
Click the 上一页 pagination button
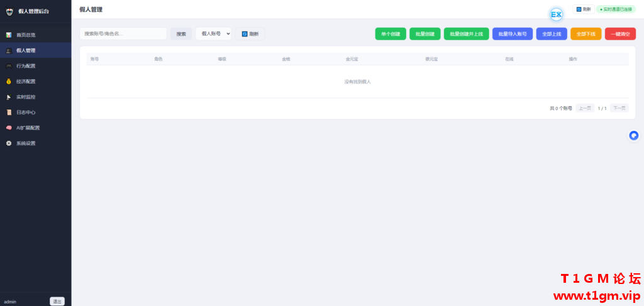coord(585,108)
